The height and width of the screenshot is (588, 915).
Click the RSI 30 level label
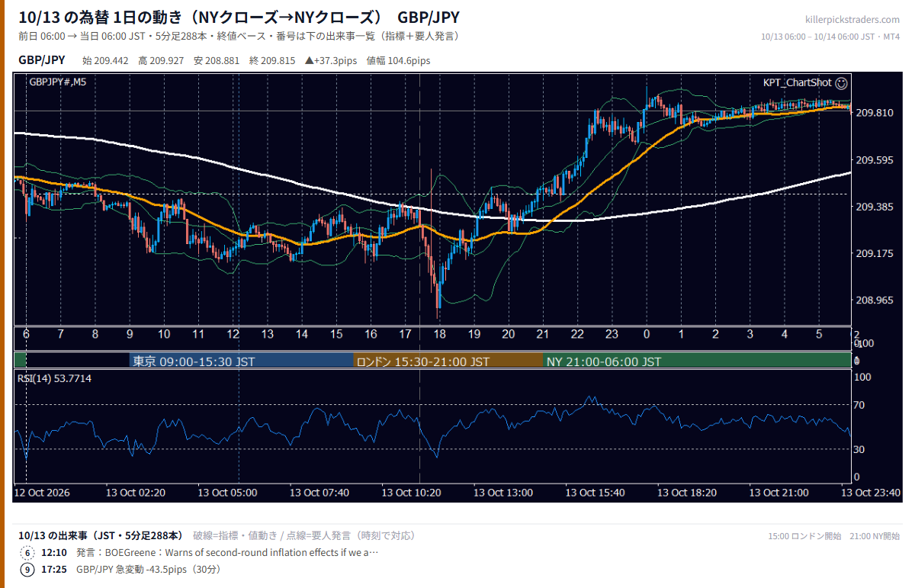859,449
